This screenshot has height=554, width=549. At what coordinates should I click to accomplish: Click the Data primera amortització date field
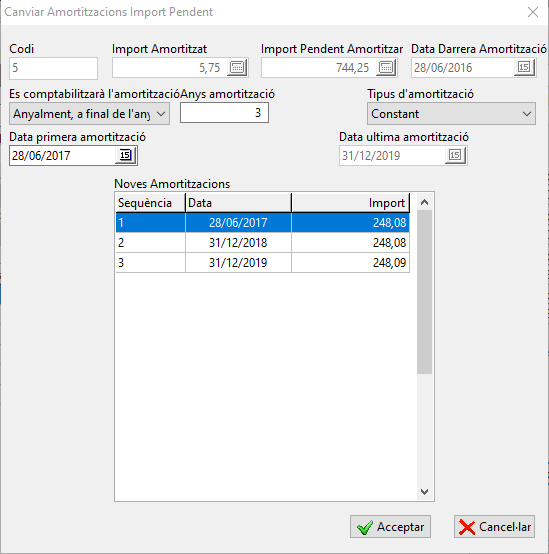63,155
